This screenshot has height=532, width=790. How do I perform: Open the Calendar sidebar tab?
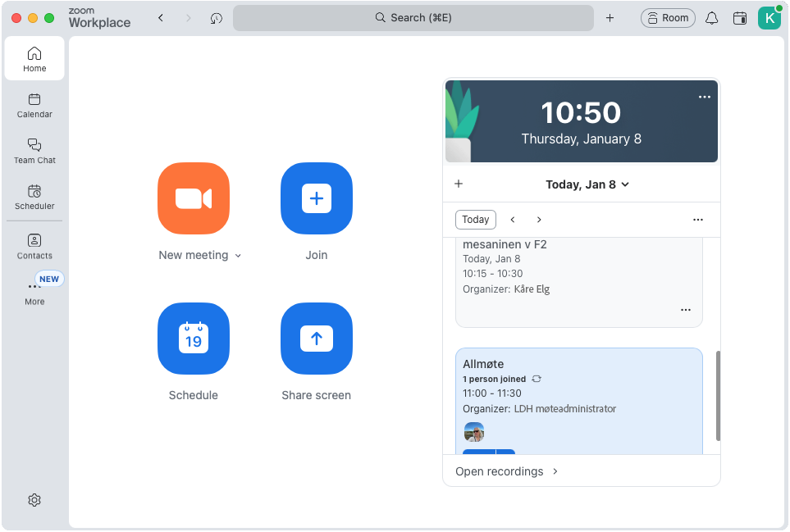point(34,105)
